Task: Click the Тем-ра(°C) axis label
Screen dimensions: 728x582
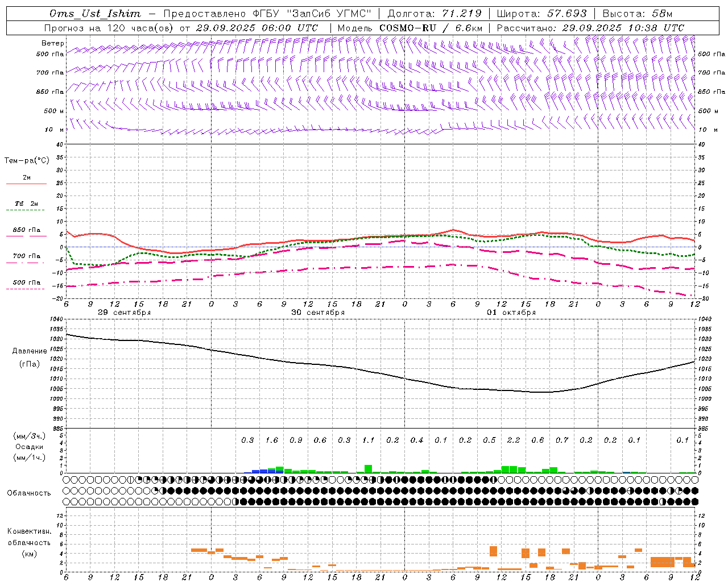Action: tap(27, 161)
